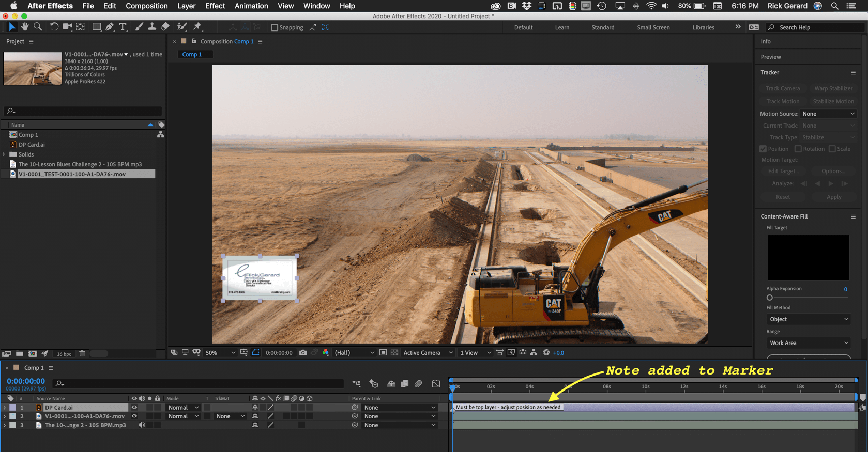Select DP Card.ai in the Project panel list
868x452 pixels.
(32, 145)
